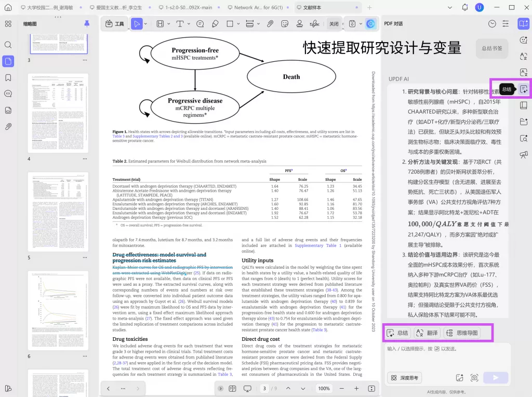
Task: Open the 100% zoom level dropdown
Action: (x=323, y=388)
